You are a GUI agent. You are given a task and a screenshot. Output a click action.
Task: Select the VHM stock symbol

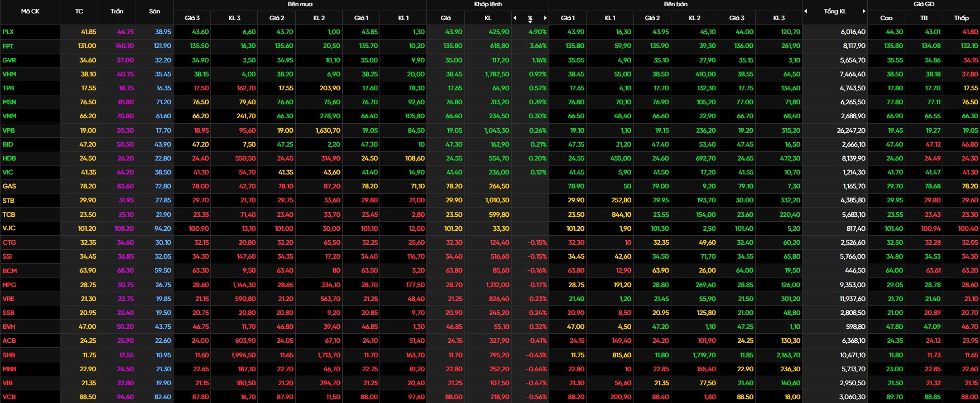pos(9,74)
